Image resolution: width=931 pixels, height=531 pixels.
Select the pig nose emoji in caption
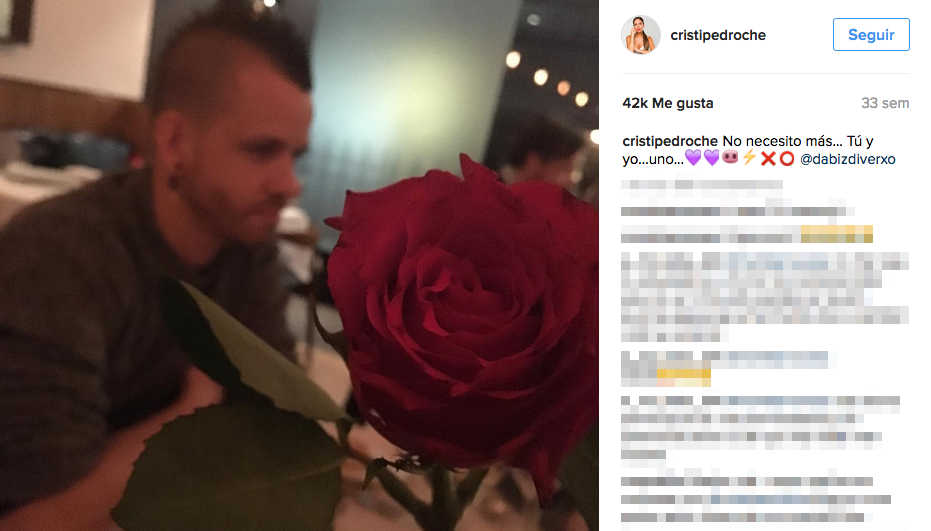[x=730, y=158]
